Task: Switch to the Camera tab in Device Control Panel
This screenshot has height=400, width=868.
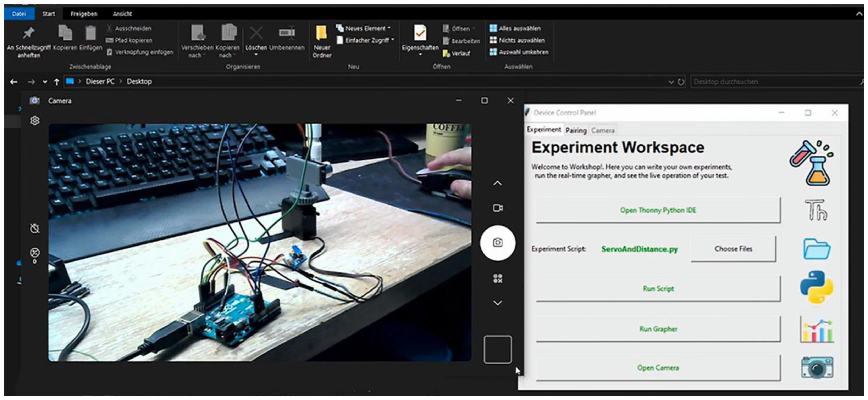Action: click(x=603, y=131)
